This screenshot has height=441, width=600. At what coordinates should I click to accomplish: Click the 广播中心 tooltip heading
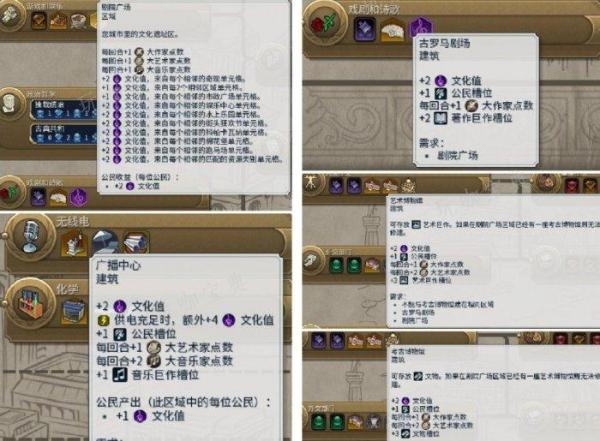119,265
